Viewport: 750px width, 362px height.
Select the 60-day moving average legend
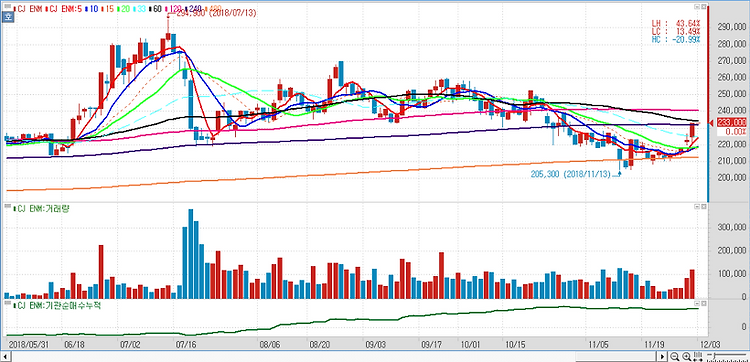(x=155, y=9)
